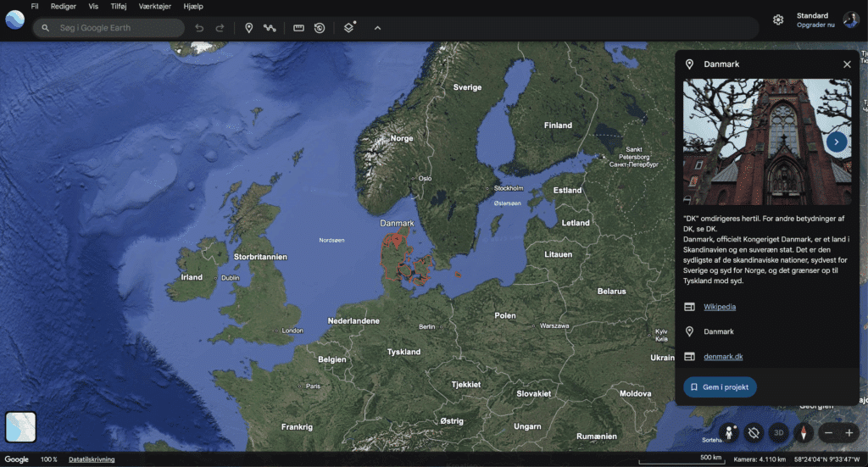868x467 pixels.
Task: Open the Vis menu
Action: 93,6
